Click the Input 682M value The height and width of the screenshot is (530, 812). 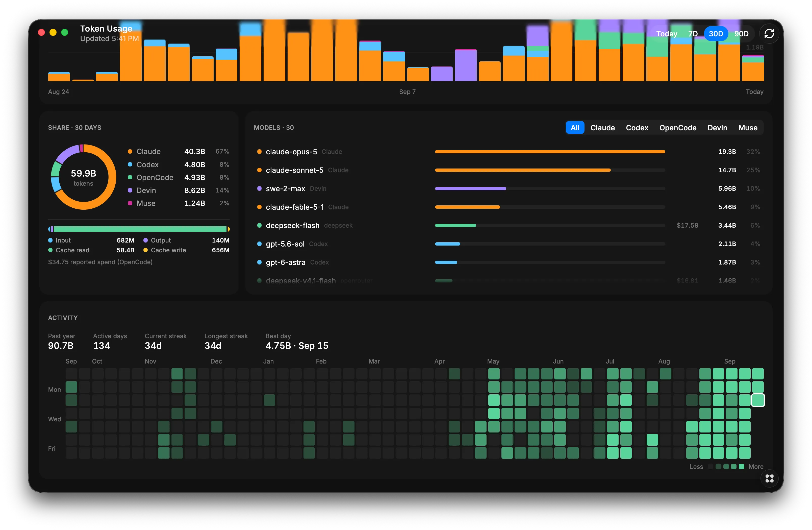125,240
